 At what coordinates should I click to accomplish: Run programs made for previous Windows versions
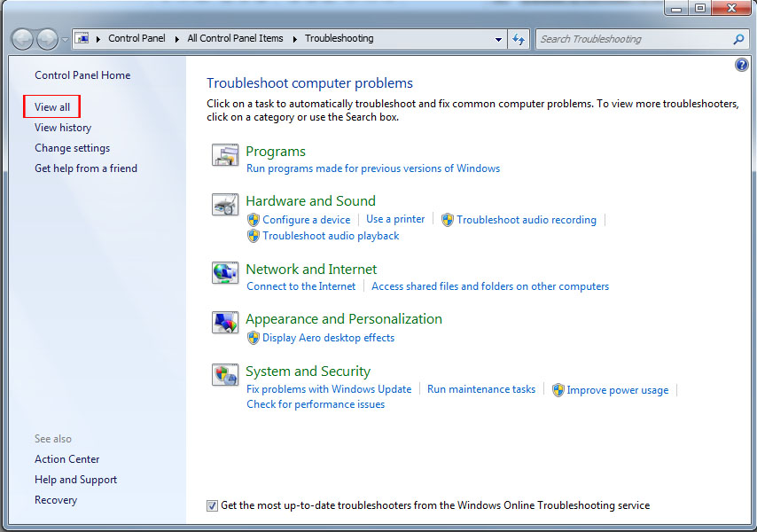click(x=373, y=168)
